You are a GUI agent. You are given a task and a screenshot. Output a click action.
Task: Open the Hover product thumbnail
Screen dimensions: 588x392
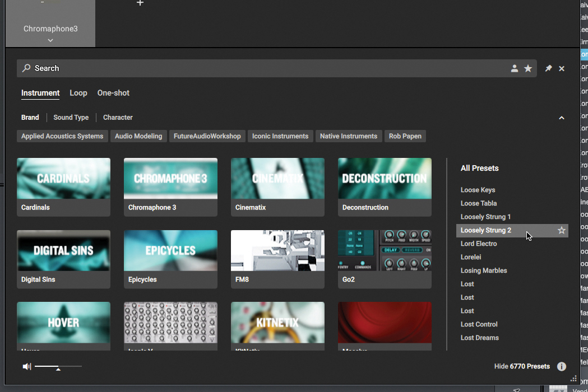coord(63,326)
